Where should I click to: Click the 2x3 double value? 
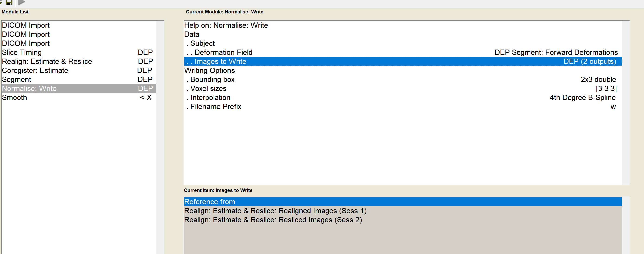pos(598,79)
